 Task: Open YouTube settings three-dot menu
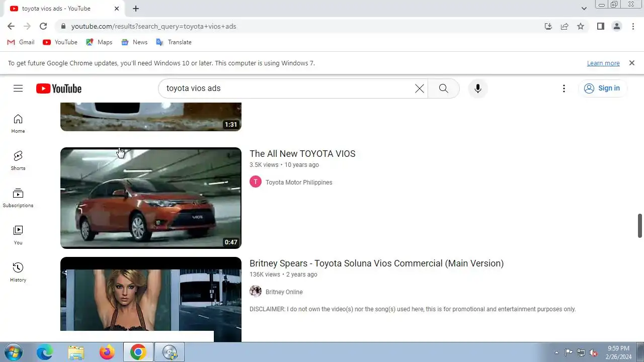click(x=564, y=88)
